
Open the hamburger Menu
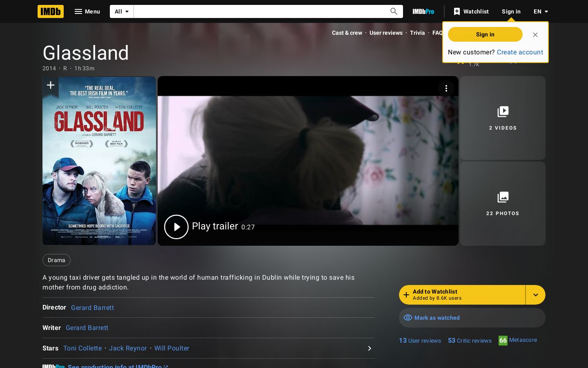[x=87, y=11]
